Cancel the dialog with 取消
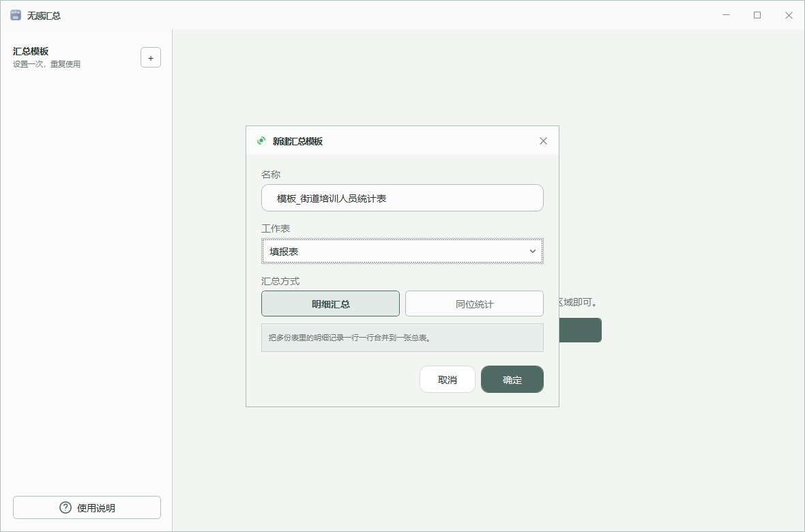 (447, 379)
